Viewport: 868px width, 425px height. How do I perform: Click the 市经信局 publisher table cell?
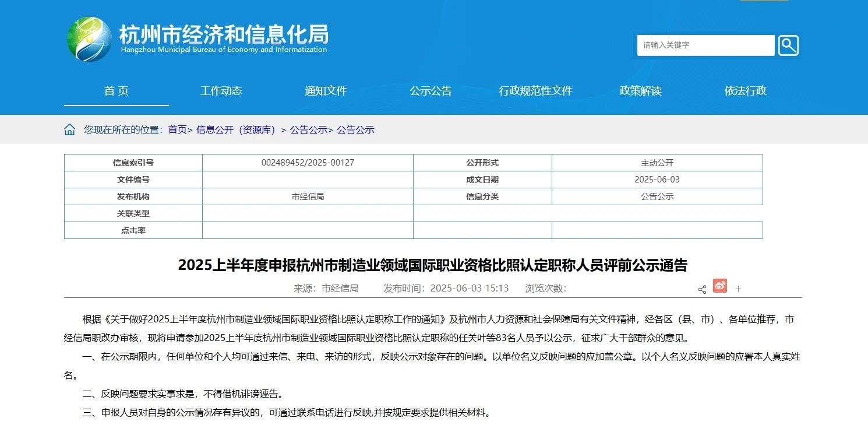[308, 196]
